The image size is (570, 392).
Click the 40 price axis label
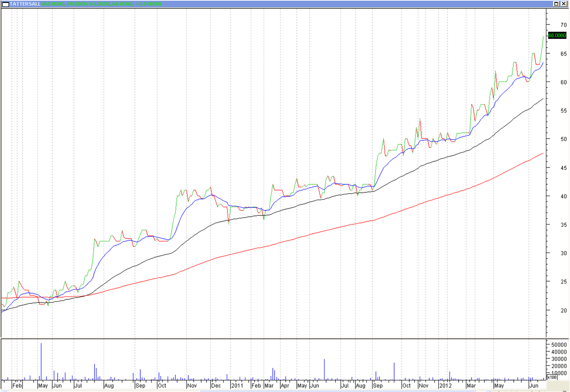click(563, 196)
